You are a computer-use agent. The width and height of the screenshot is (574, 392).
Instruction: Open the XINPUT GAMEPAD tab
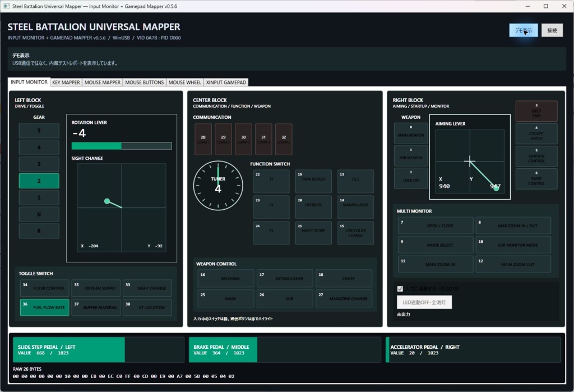226,82
